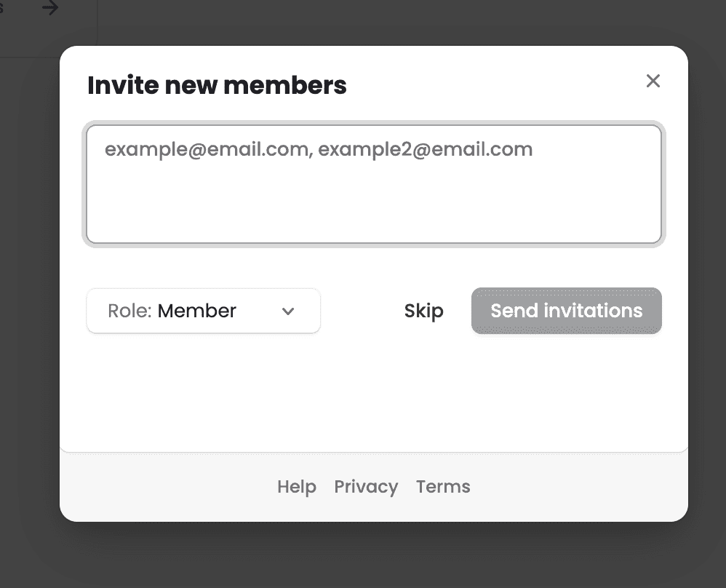Image resolution: width=726 pixels, height=588 pixels.
Task: Click the Role: label in the dropdown
Action: coord(129,311)
